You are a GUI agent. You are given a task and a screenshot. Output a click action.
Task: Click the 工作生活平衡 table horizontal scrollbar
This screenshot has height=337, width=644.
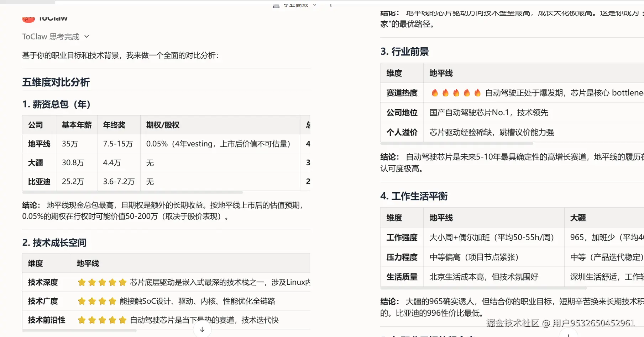[x=483, y=288]
